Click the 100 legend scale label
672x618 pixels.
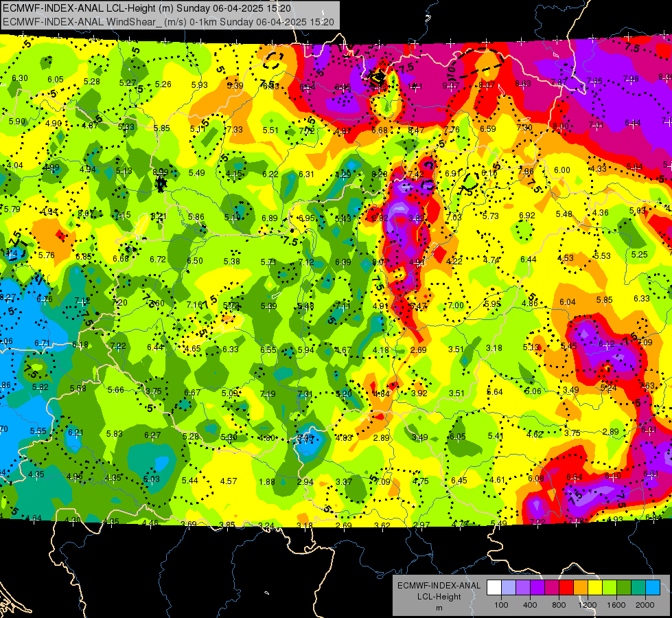pyautogui.click(x=501, y=605)
